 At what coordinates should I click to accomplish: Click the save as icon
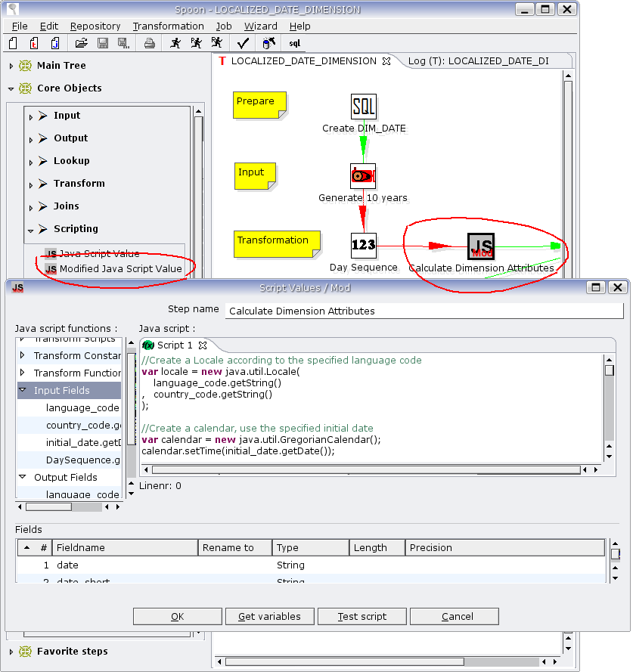pos(123,43)
